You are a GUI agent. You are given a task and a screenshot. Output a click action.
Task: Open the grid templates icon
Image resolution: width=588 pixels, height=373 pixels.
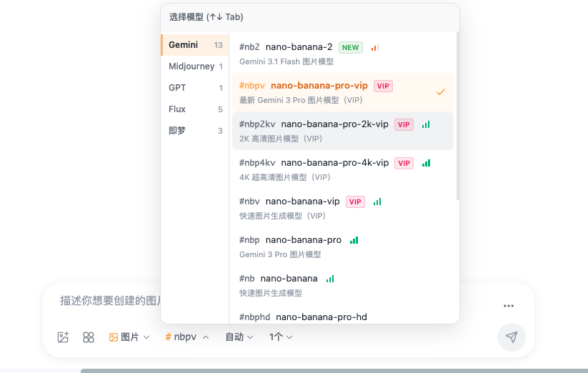coord(89,337)
